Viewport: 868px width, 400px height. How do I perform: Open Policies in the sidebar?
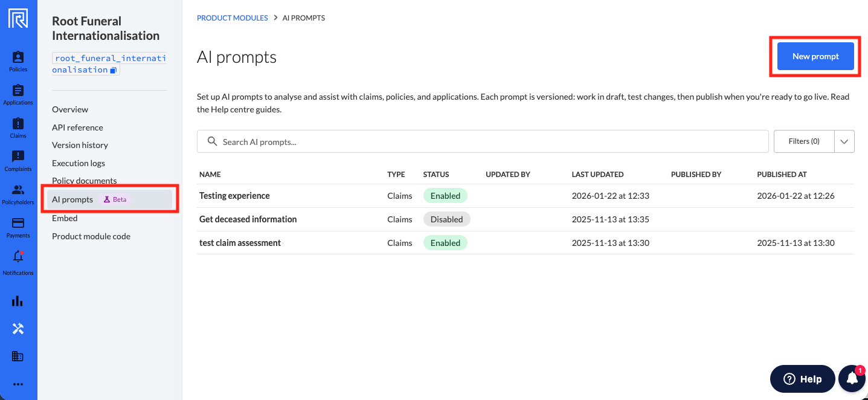coord(18,61)
